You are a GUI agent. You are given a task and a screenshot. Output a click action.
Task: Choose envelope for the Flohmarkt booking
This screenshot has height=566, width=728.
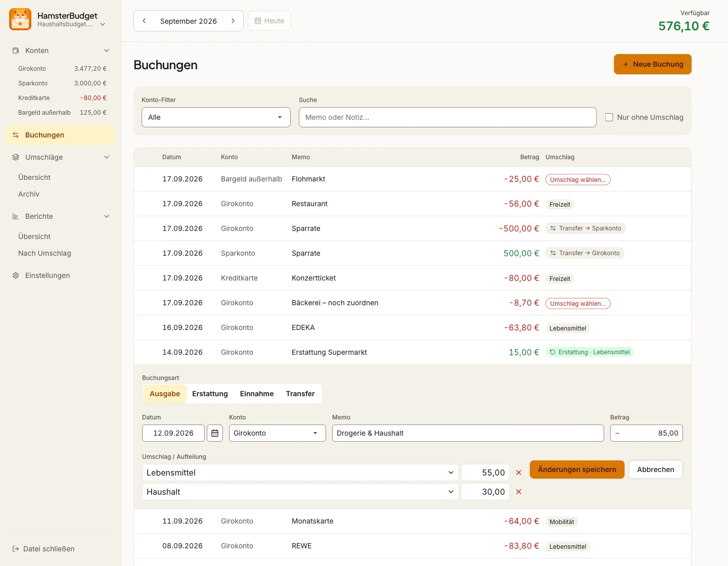578,179
